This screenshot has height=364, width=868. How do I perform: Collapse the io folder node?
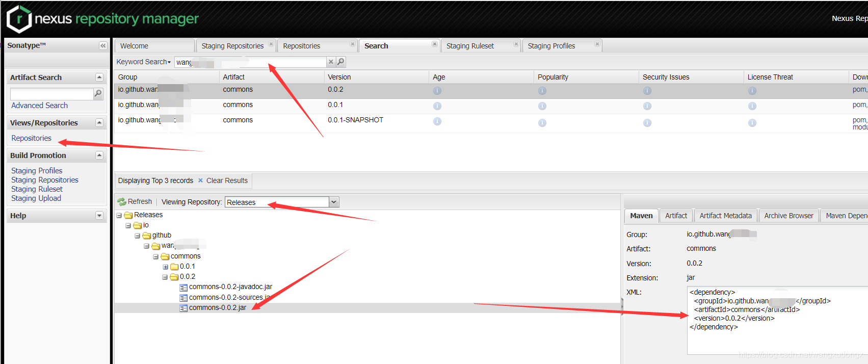tap(128, 225)
